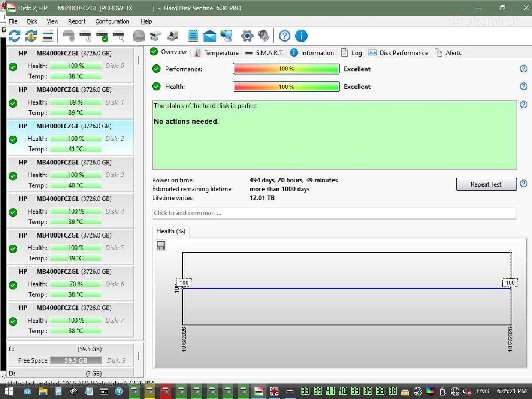The image size is (532, 399).
Task: Open File Explorer from the taskbar
Action: click(x=43, y=391)
